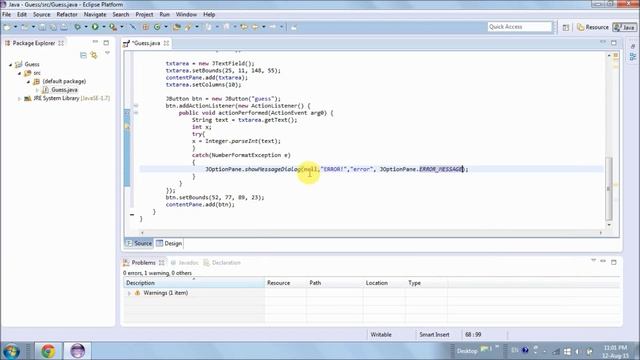Viewport: 640px width, 360px height.
Task: Toggle Link with Editor in Package Explorer
Action: pos(94,55)
